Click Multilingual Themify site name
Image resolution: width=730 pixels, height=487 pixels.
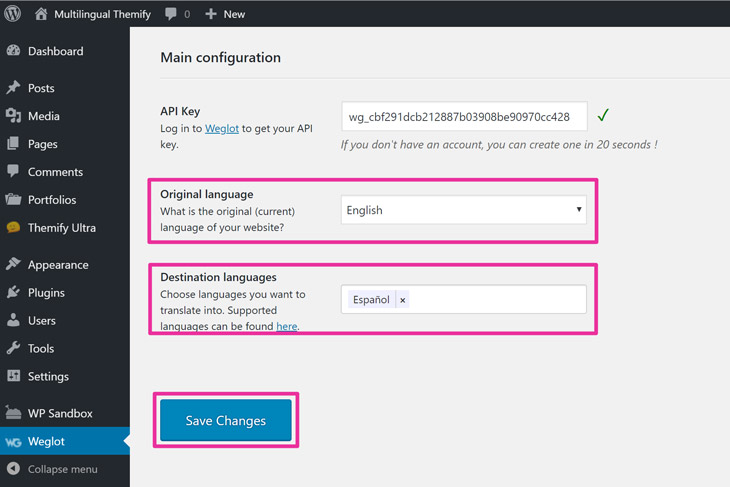point(102,14)
